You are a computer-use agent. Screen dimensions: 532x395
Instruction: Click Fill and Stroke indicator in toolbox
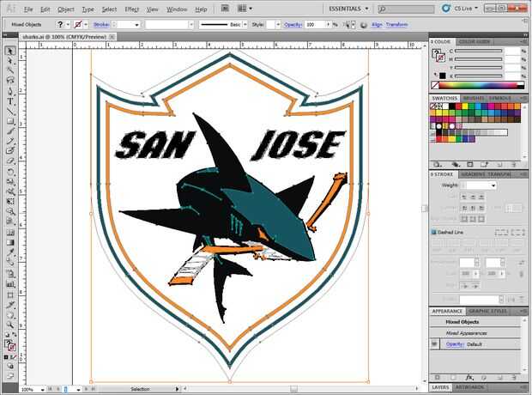(x=10, y=345)
